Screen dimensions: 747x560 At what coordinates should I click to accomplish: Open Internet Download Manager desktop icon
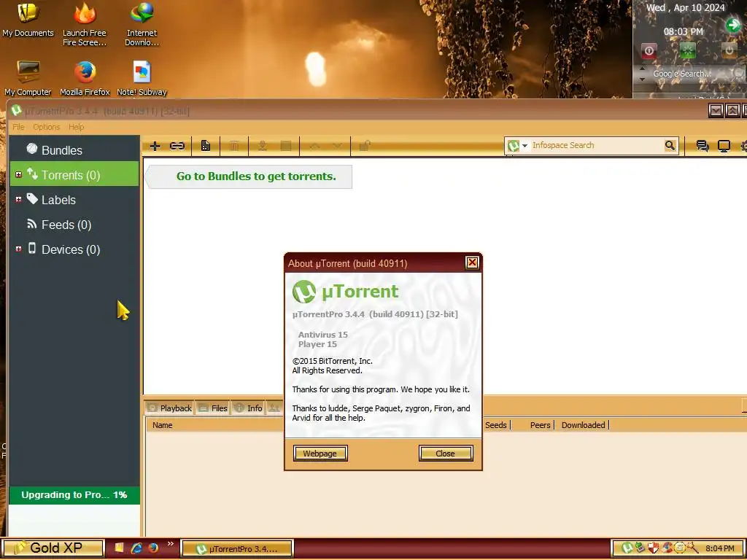[142, 24]
